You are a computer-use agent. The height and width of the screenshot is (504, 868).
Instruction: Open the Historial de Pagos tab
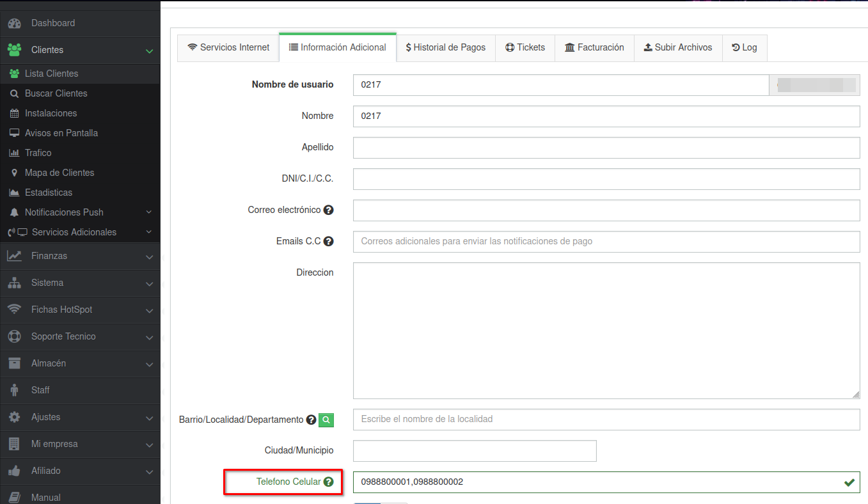(446, 47)
